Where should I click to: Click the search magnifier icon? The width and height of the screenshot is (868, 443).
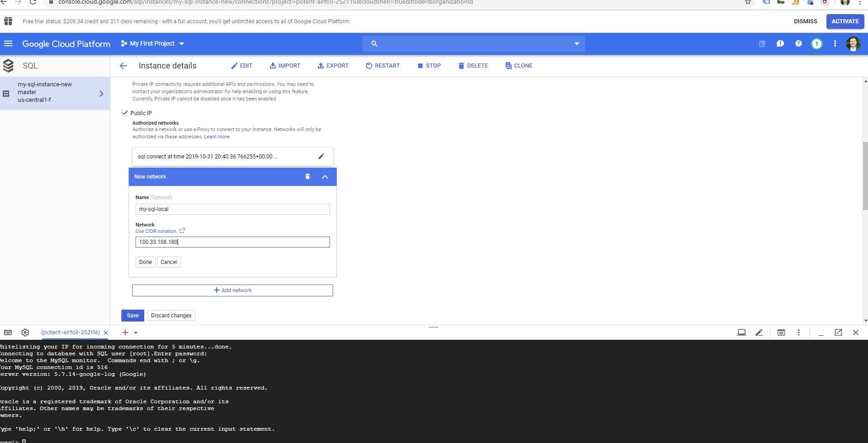point(374,44)
